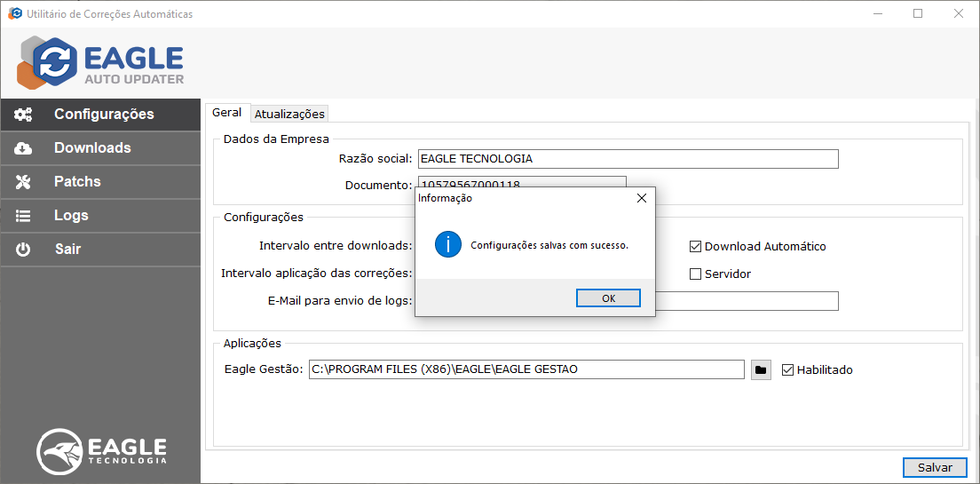Click the Eagle Tecnologia footer logo
The image size is (980, 484).
[102, 452]
